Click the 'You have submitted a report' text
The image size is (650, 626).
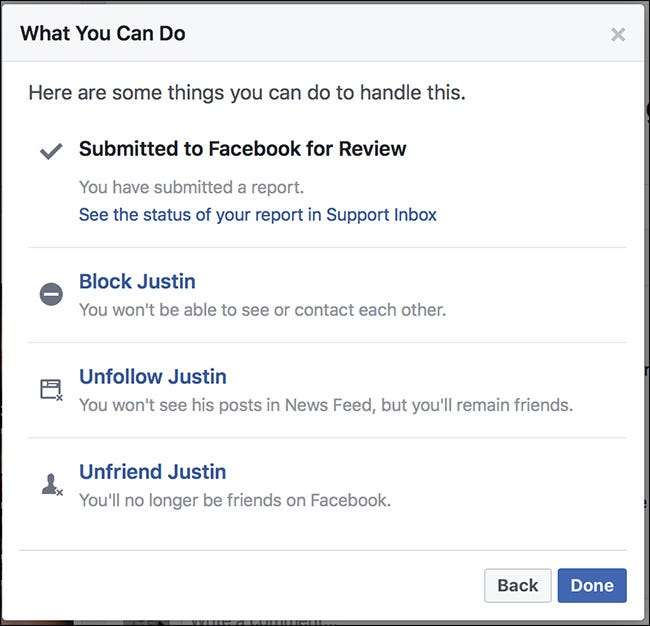pyautogui.click(x=190, y=187)
